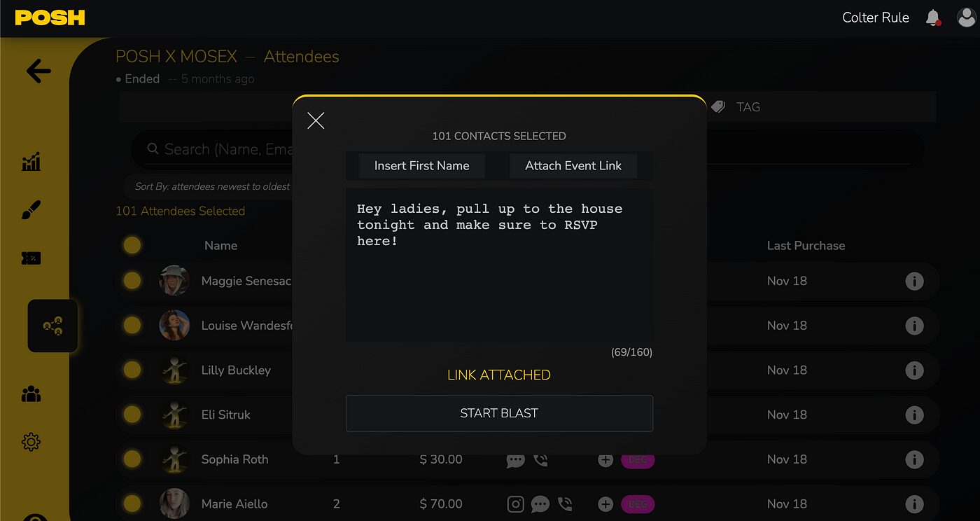Switch to the Insert First Name tab
The image size is (980, 521).
coord(421,166)
